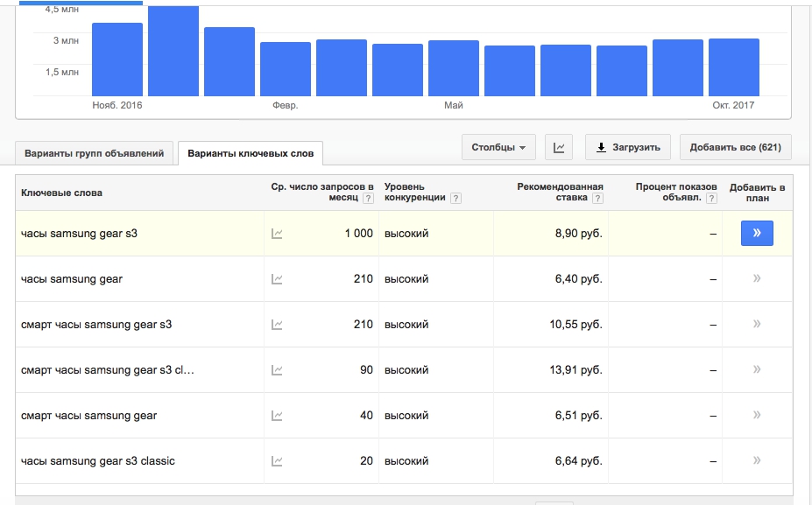Sort by 'Процент показов объявл.' header

click(x=676, y=192)
